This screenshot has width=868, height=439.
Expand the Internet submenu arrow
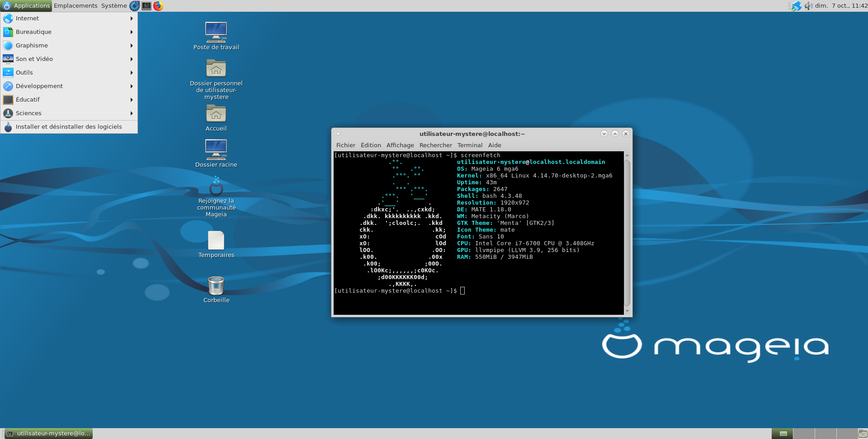point(132,19)
